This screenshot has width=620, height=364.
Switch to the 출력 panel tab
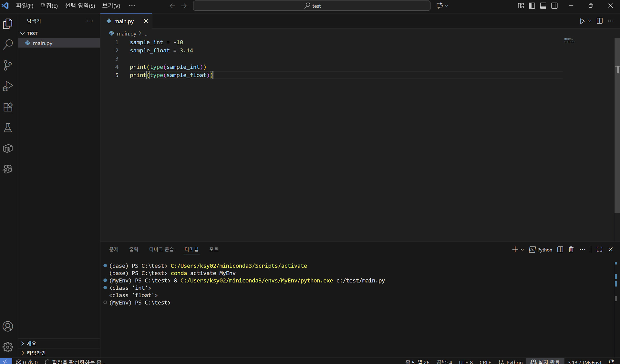click(x=134, y=249)
